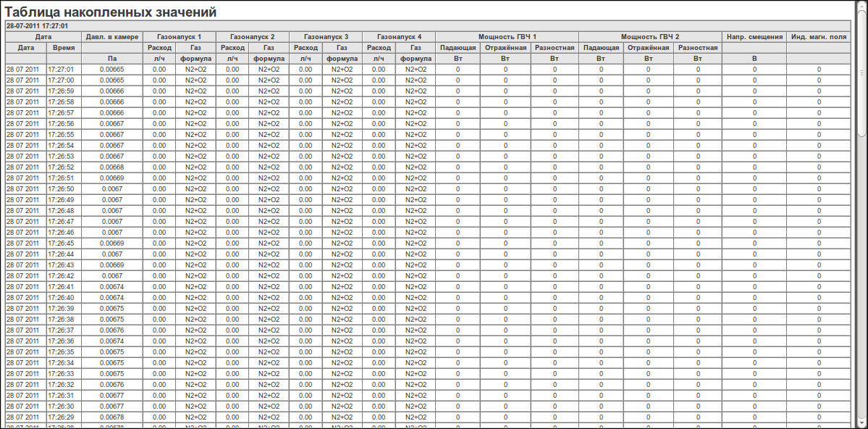Click the 'Мощность ГВЧ 1' group header
This screenshot has width=868, height=429.
pyautogui.click(x=507, y=36)
